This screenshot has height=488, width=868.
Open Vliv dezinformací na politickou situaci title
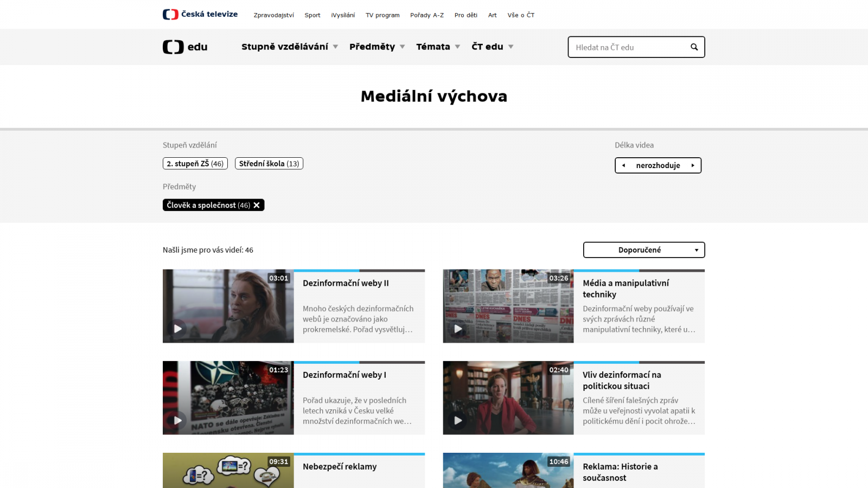(x=622, y=380)
